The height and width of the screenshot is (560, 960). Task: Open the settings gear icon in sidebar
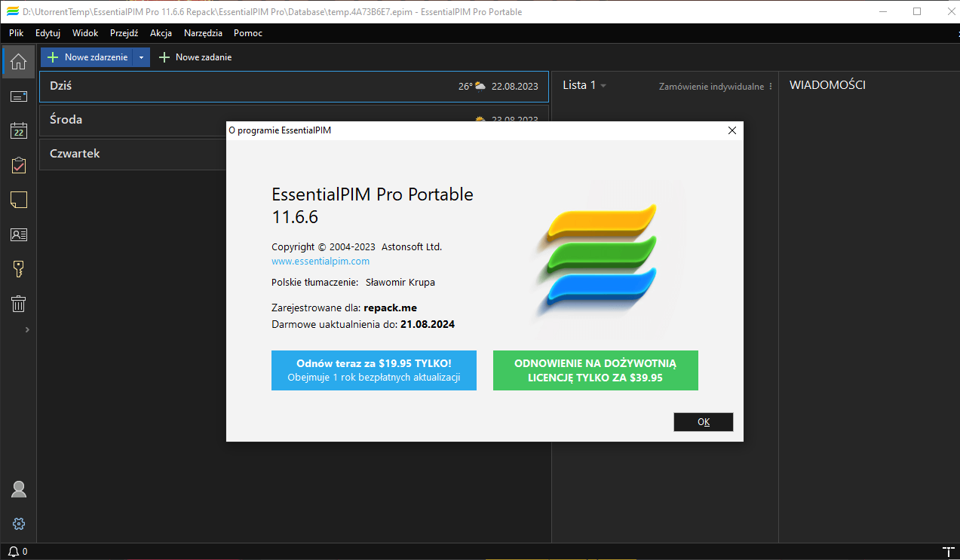[x=19, y=524]
